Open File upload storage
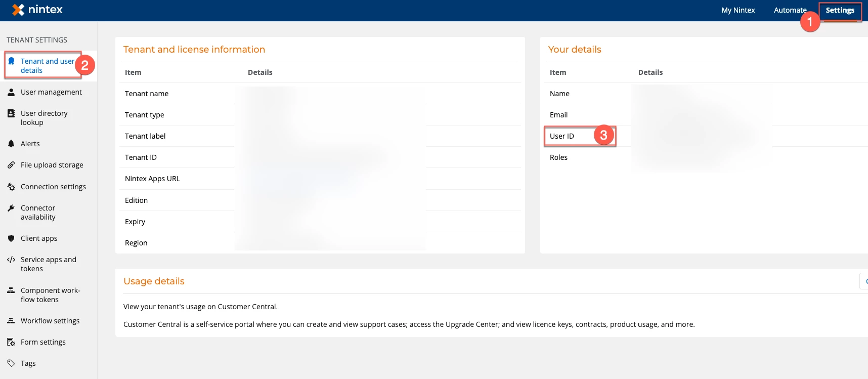 pos(52,165)
